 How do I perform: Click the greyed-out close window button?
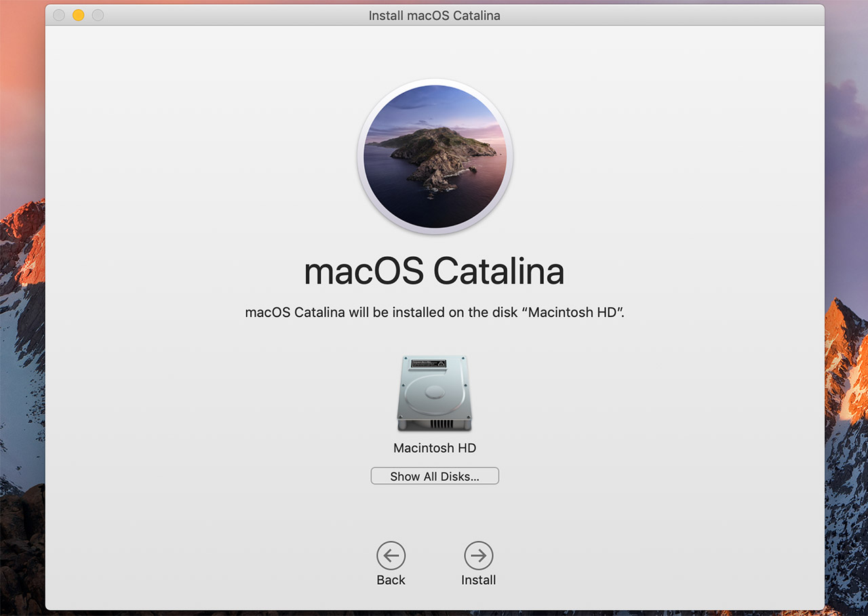tap(59, 15)
